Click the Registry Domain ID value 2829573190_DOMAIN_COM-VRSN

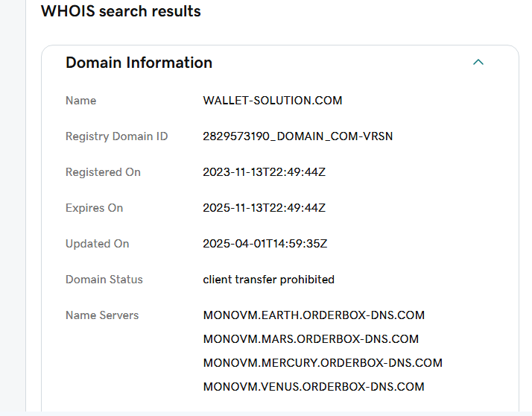coord(297,136)
